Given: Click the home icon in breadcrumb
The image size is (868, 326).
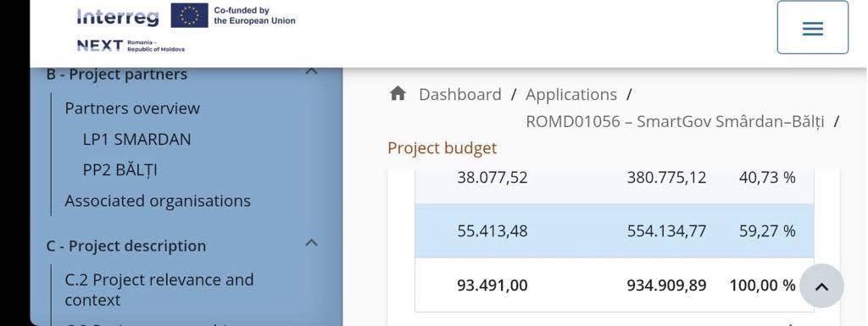Looking at the screenshot, I should pyautogui.click(x=398, y=94).
